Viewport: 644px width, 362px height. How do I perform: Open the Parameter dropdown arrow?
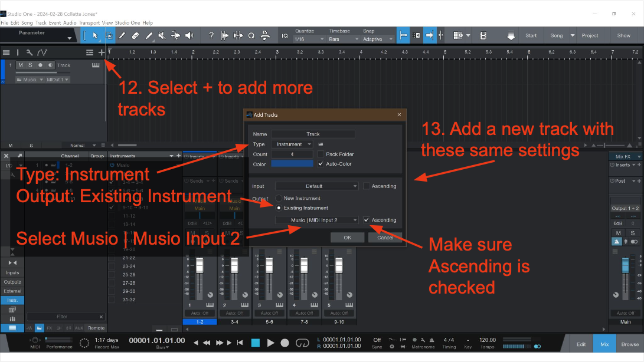coord(70,38)
